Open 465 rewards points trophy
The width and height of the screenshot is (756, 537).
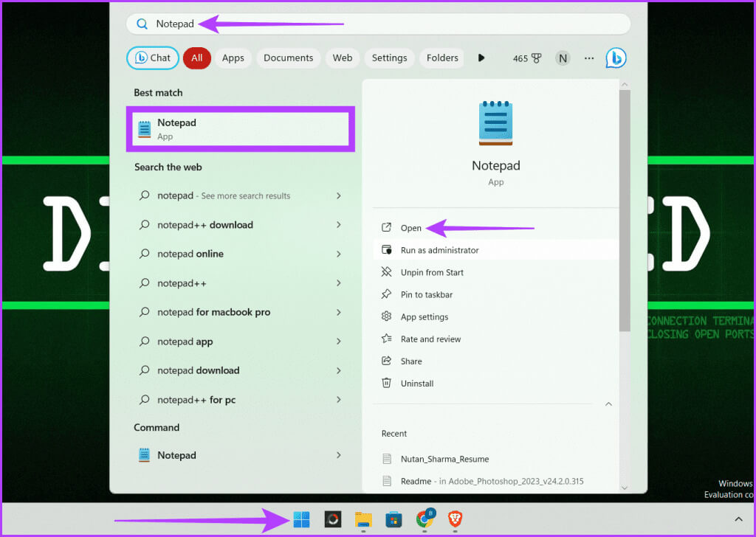point(527,58)
